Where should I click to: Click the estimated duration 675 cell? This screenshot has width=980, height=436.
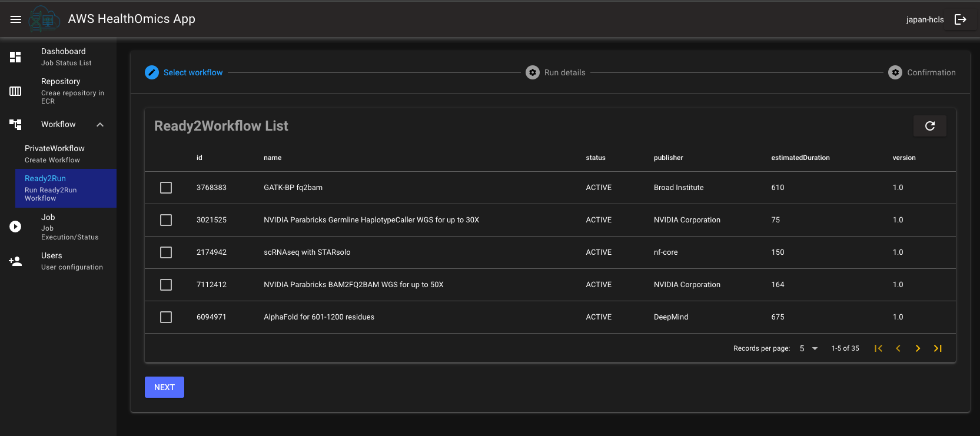(x=778, y=317)
